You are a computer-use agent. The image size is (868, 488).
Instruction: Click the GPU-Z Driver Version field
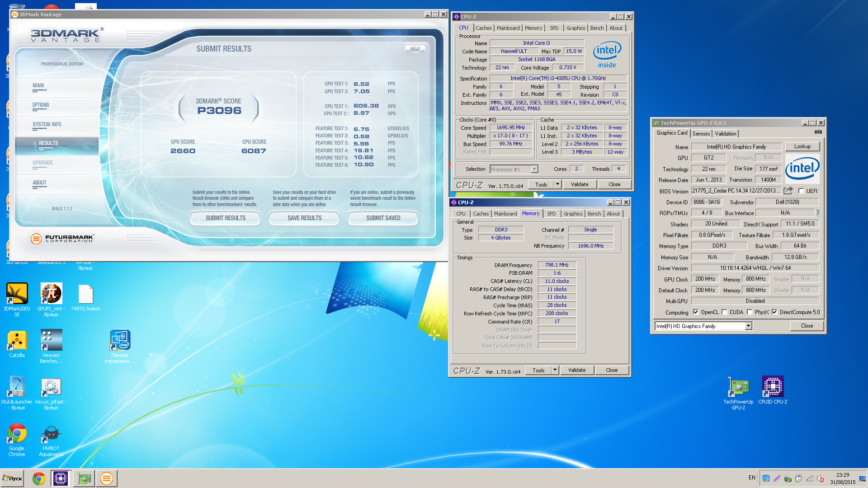pos(755,268)
